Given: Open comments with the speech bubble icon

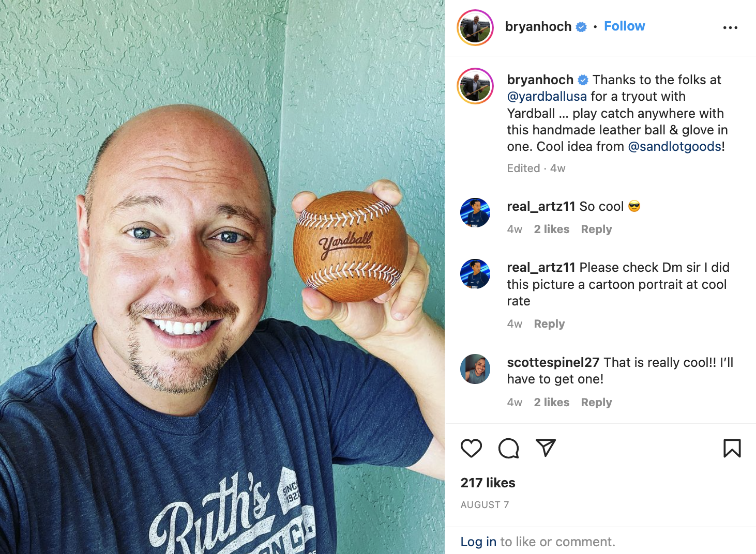Looking at the screenshot, I should click(509, 448).
